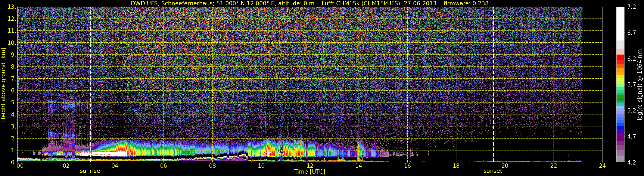Click the 4.2 colorbar value label

632,163
